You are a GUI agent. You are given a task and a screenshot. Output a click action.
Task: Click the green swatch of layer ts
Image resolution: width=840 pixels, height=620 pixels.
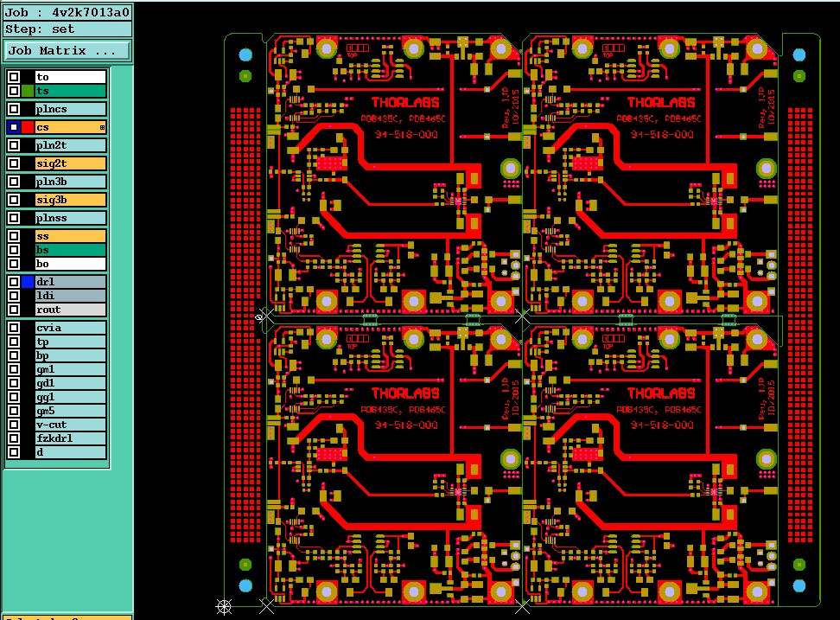[x=28, y=91]
